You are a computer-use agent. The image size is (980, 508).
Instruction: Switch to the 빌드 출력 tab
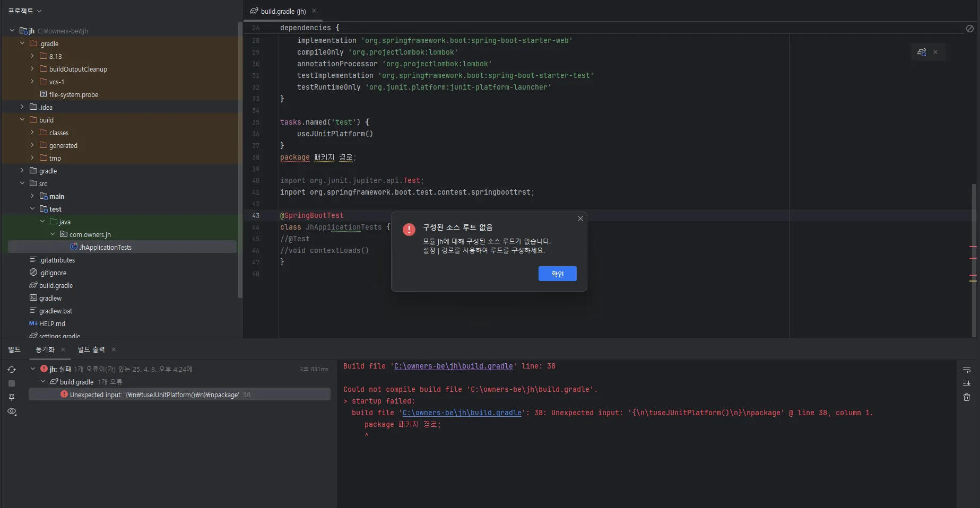91,349
